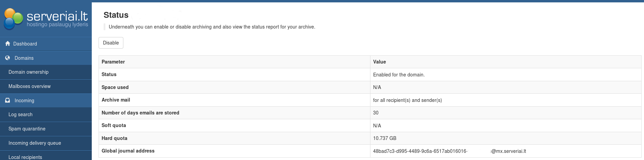Click the 30 days stored value
Image resolution: width=644 pixels, height=160 pixels.
[376, 113]
